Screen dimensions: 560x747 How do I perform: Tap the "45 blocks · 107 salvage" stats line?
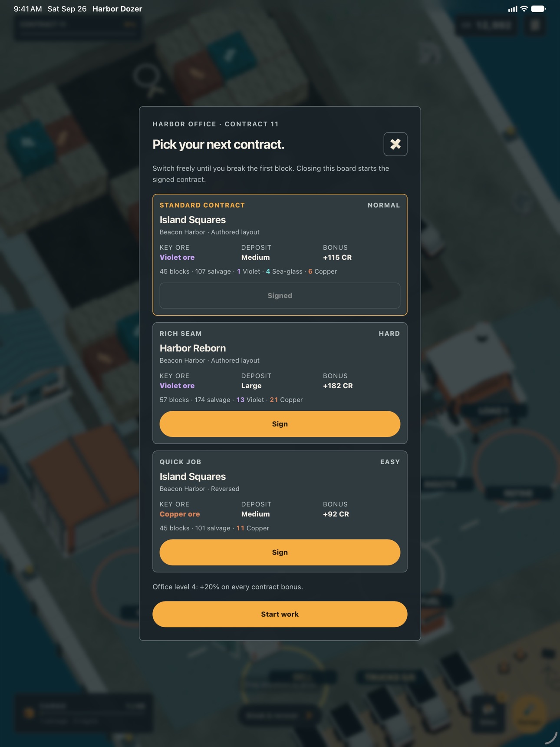coord(248,271)
